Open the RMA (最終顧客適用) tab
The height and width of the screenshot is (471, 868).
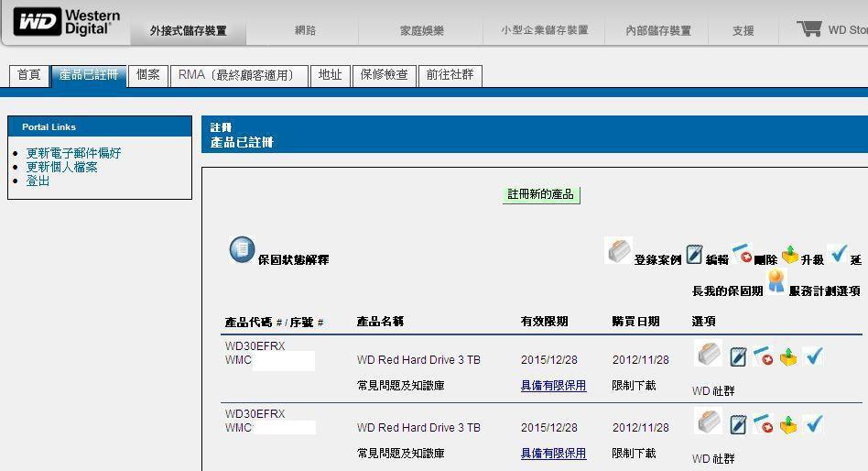coord(239,75)
